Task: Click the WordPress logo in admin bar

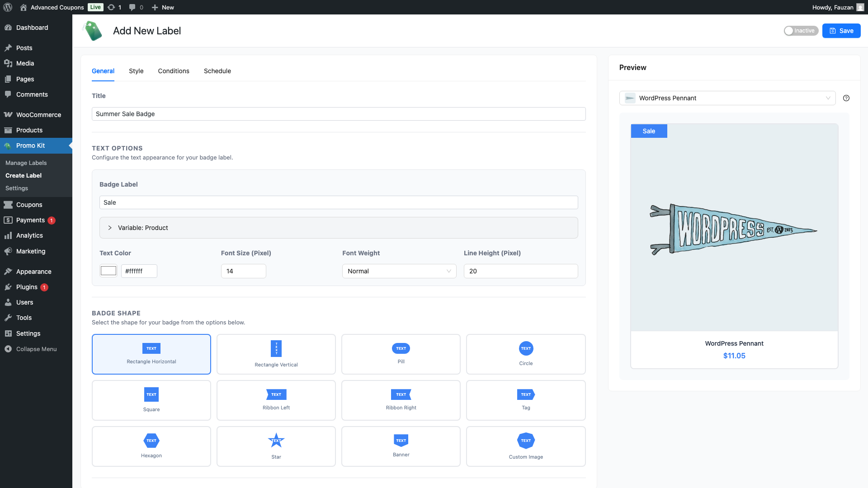Action: tap(8, 7)
